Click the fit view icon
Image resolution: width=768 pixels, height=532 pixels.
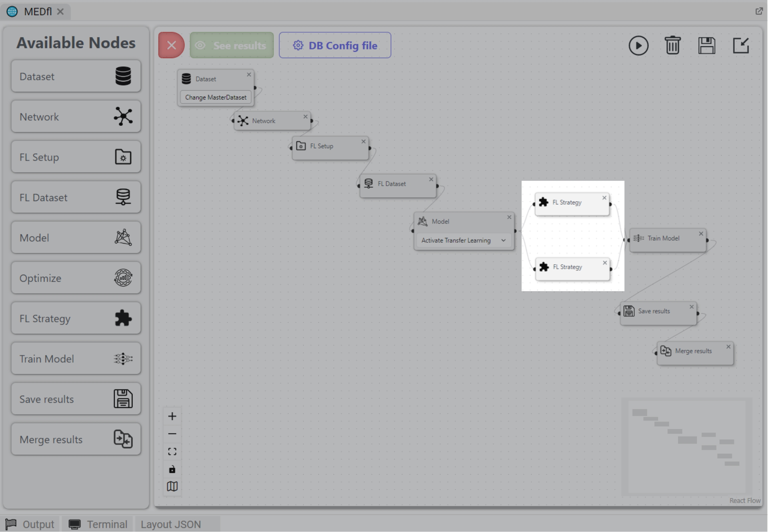coord(172,452)
